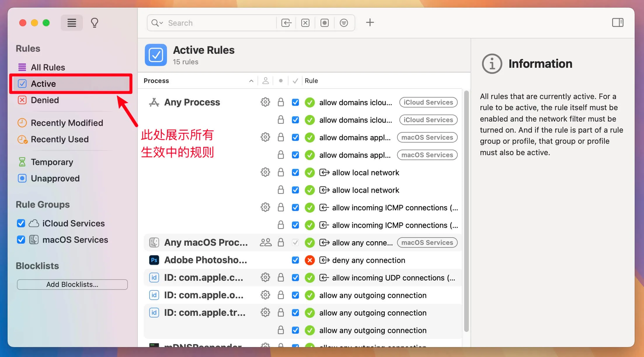Uncheck the macOS Services rule group checkbox

(x=21, y=240)
